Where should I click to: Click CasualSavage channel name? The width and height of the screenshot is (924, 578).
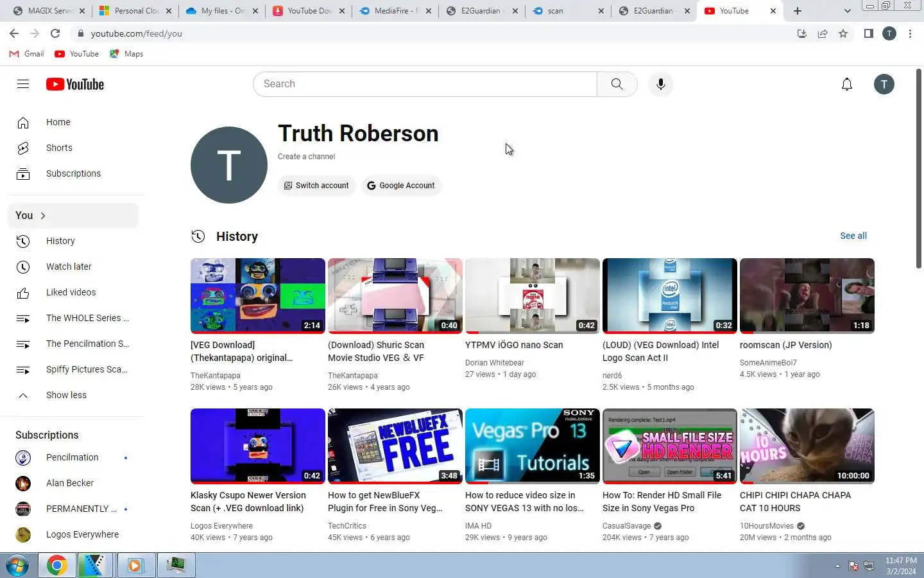point(627,526)
